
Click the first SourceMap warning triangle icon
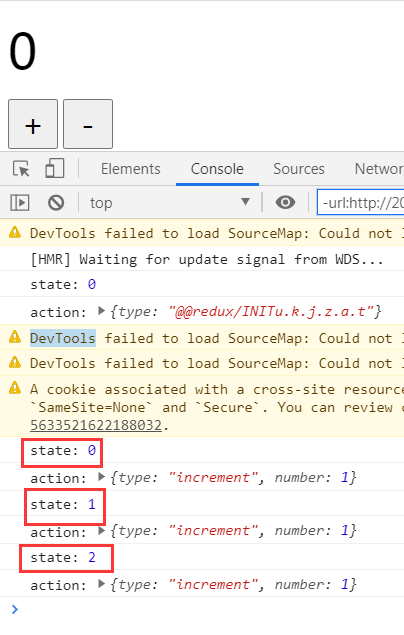pos(15,232)
